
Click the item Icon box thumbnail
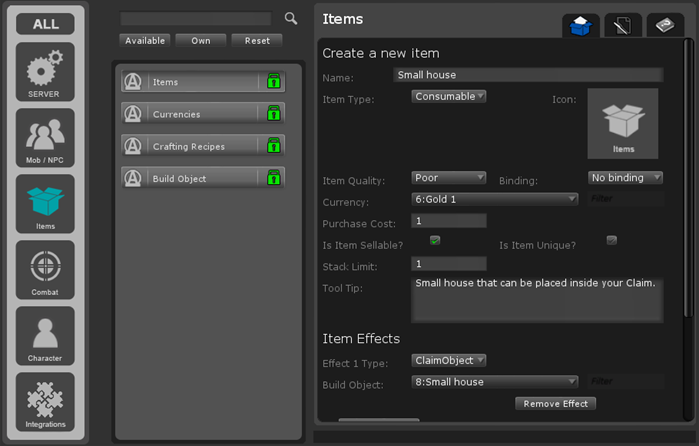622,123
